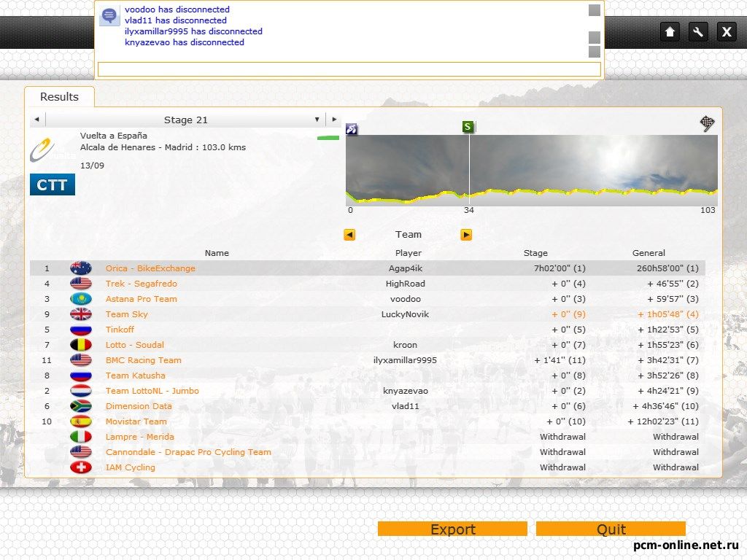Open Team Sky link
The height and width of the screenshot is (560, 747).
(x=127, y=314)
